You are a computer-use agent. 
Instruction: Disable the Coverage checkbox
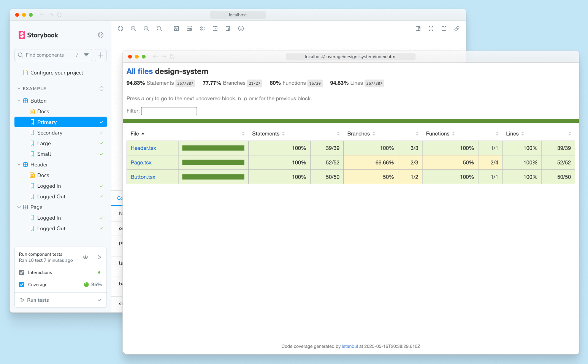pos(22,284)
